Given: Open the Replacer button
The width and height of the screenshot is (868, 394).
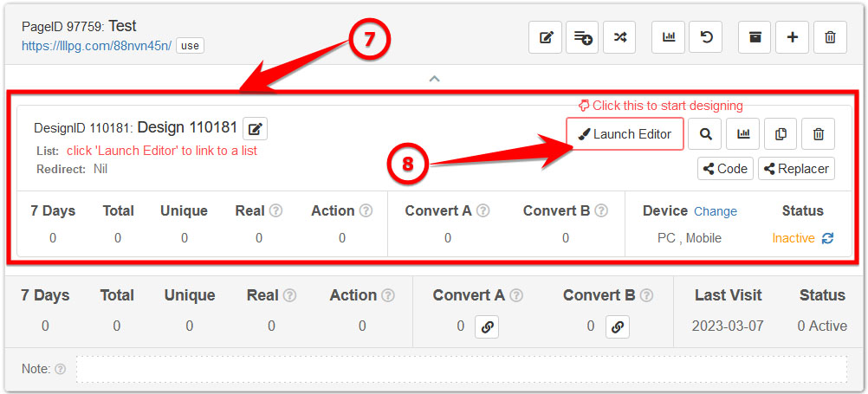Looking at the screenshot, I should point(796,169).
